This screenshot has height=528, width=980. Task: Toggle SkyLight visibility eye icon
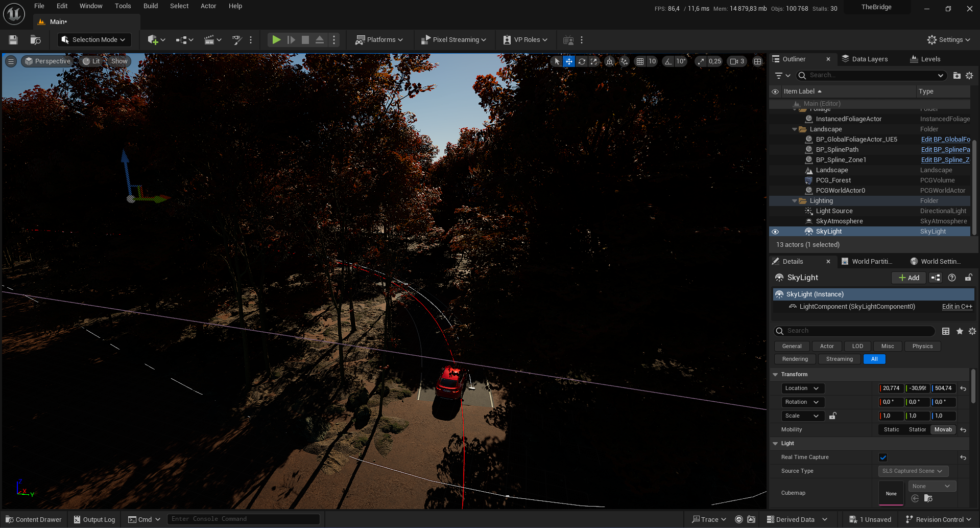[775, 232]
